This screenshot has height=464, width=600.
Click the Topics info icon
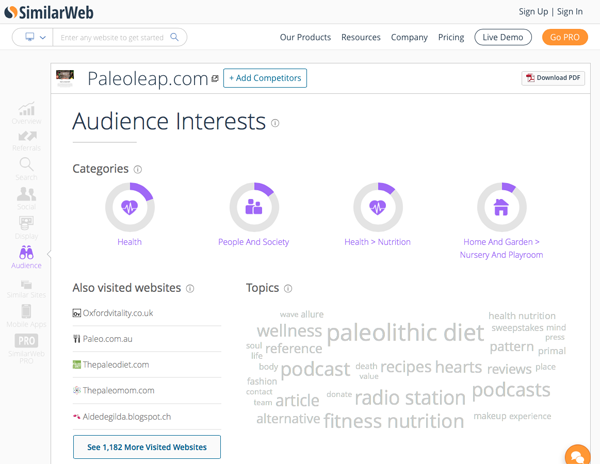tap(288, 288)
